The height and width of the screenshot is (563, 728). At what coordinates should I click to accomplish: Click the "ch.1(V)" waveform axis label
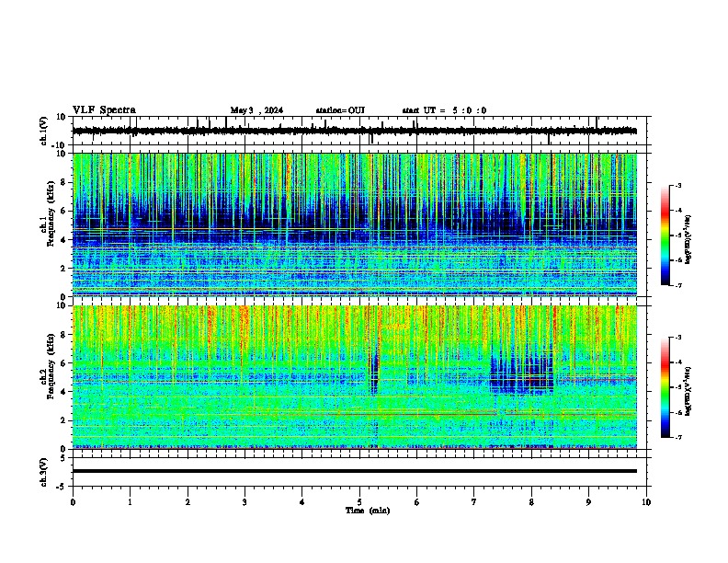click(44, 131)
